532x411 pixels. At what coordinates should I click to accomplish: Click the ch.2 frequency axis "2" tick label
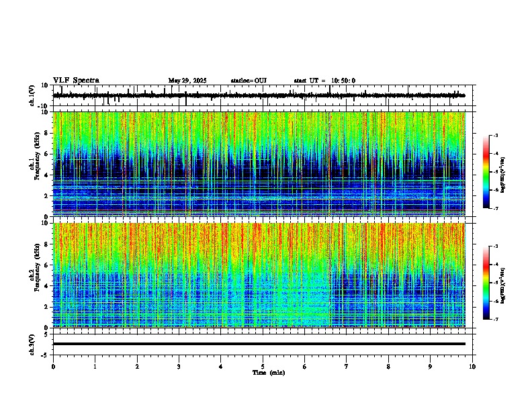pyautogui.click(x=48, y=307)
